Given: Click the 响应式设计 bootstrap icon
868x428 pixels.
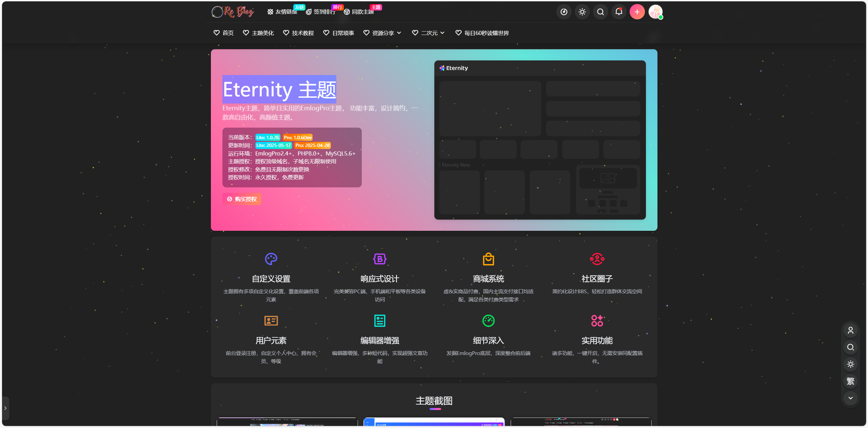Looking at the screenshot, I should tap(380, 259).
